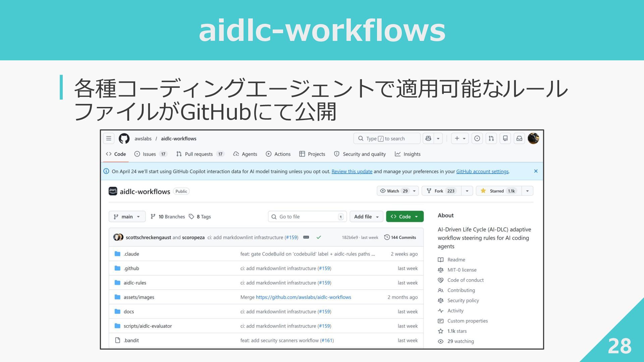Click the GitHub Octocat logo
The width and height of the screenshot is (644, 362).
[x=124, y=138]
